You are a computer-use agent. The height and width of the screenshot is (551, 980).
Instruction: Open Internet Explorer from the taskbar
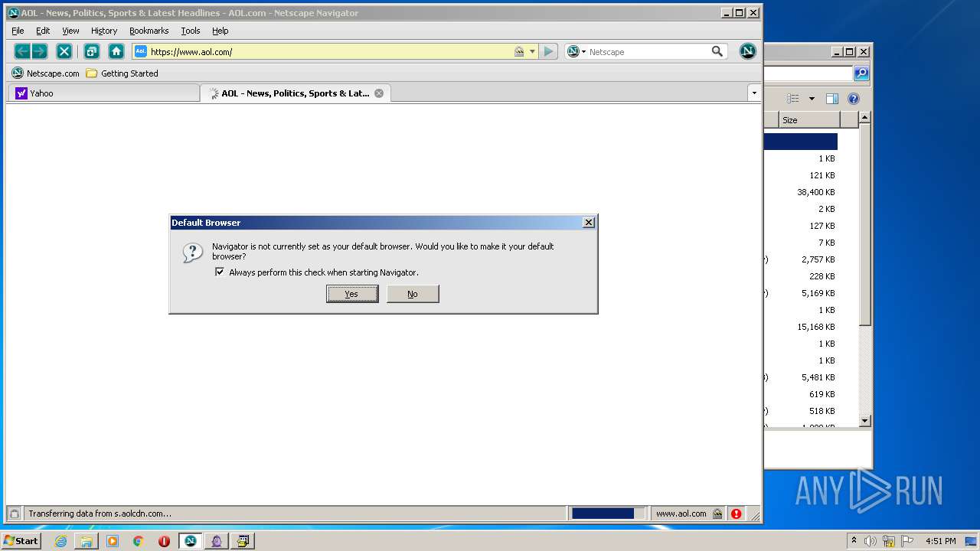(x=60, y=541)
